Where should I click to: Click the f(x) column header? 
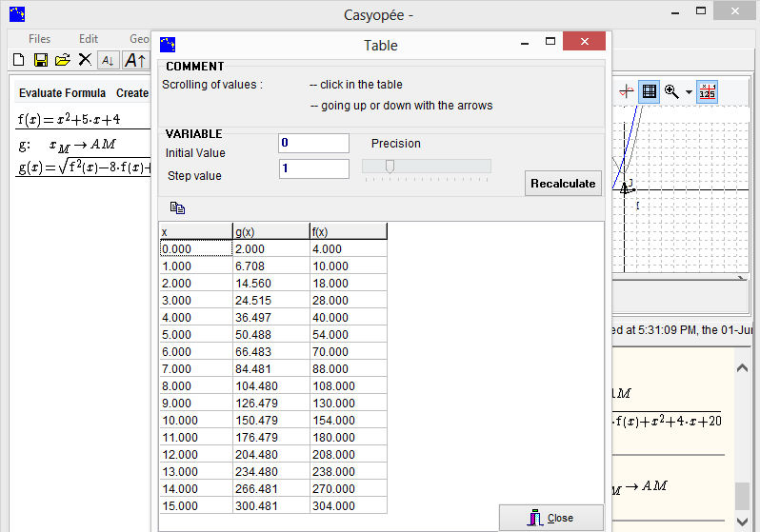[x=348, y=231]
